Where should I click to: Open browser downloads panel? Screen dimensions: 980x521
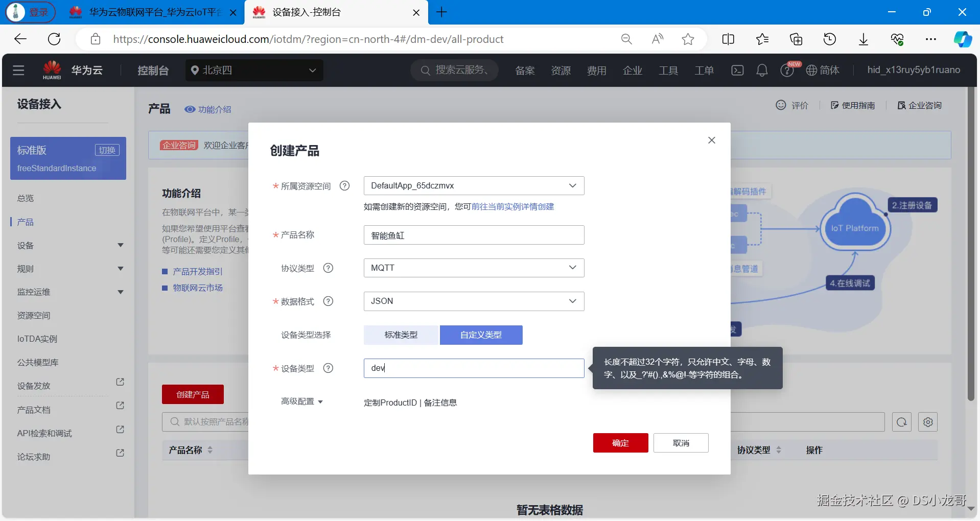click(x=864, y=39)
